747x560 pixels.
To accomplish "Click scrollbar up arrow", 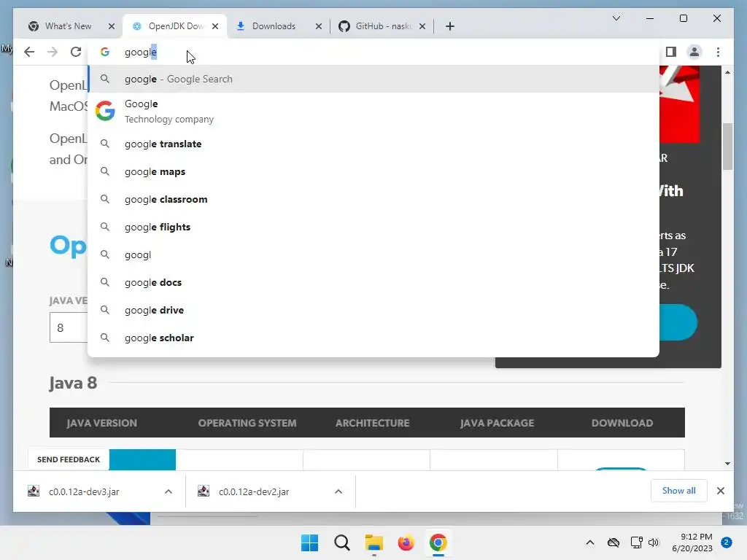I will [727, 72].
